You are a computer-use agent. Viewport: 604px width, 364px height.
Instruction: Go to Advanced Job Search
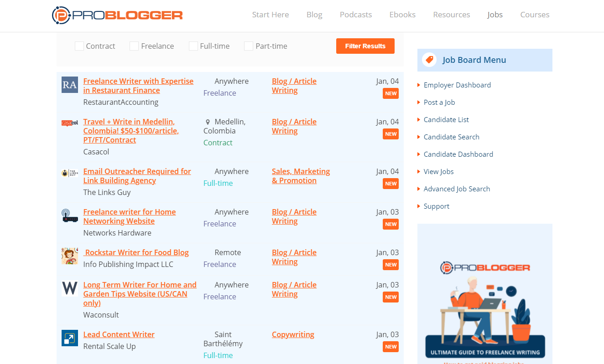[x=457, y=189]
